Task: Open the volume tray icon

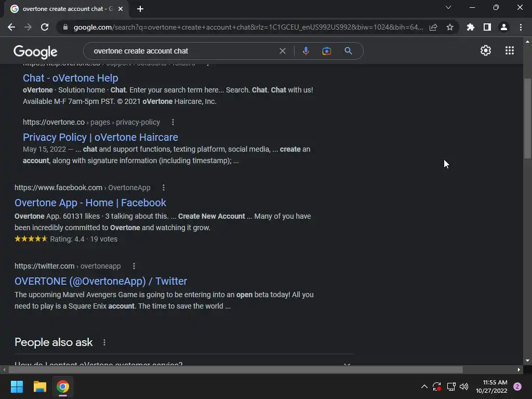Action: tap(464, 387)
